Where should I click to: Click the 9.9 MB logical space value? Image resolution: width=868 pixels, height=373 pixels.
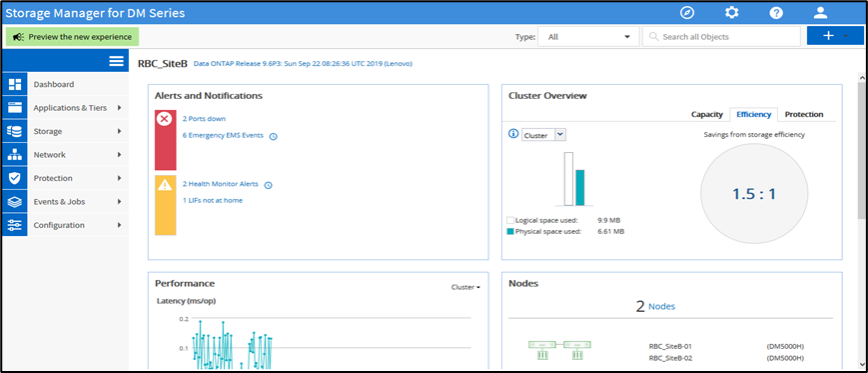[x=609, y=220]
